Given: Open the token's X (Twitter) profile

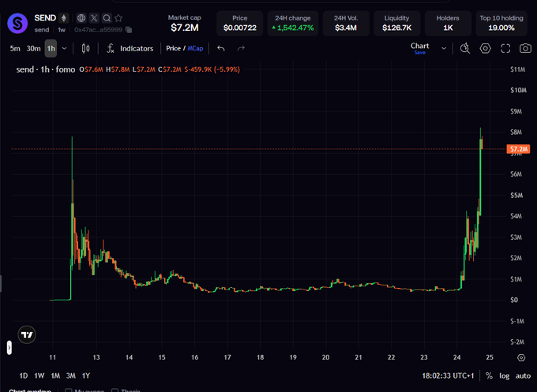Looking at the screenshot, I should coord(94,18).
